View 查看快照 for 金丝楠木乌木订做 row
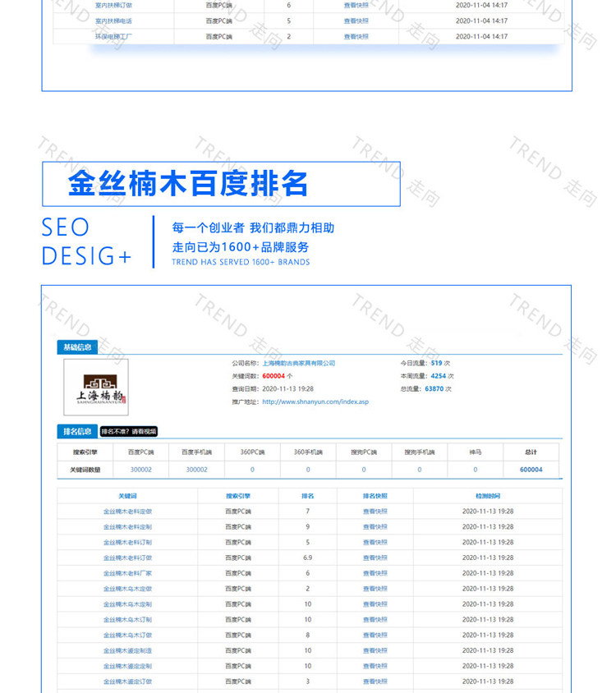 [x=375, y=636]
